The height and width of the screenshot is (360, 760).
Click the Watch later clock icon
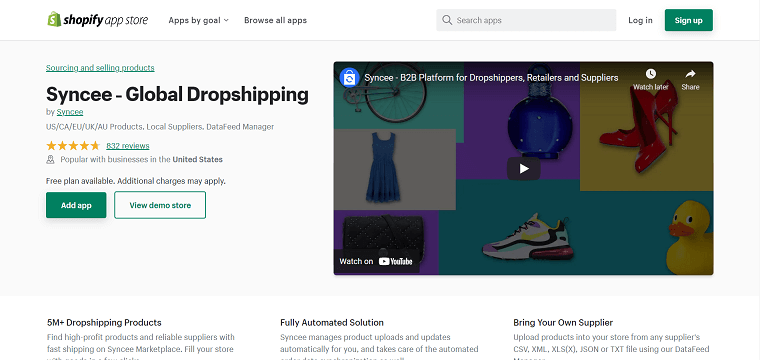click(x=650, y=74)
